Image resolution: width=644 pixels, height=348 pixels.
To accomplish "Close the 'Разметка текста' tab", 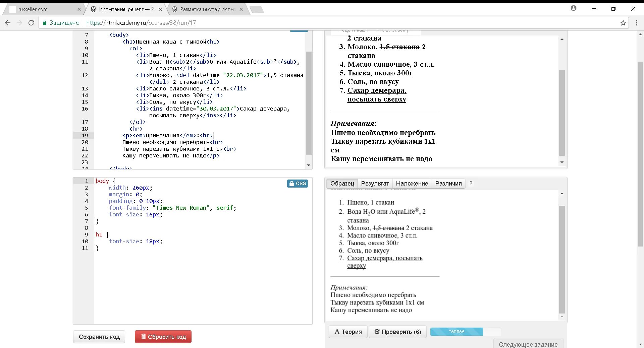I will point(241,9).
